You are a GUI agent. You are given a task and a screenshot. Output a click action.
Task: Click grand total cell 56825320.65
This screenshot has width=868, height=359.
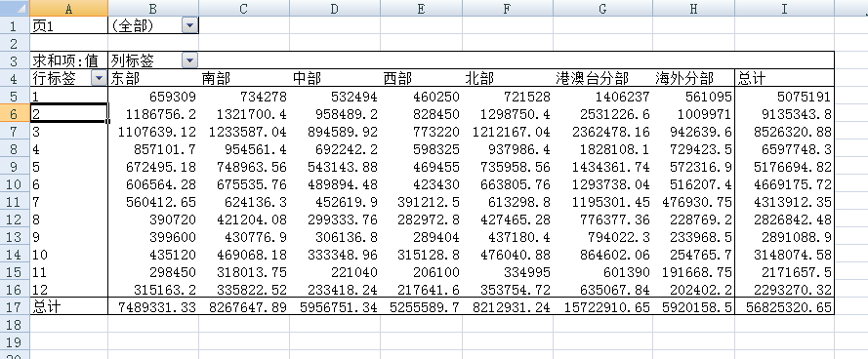click(x=784, y=307)
